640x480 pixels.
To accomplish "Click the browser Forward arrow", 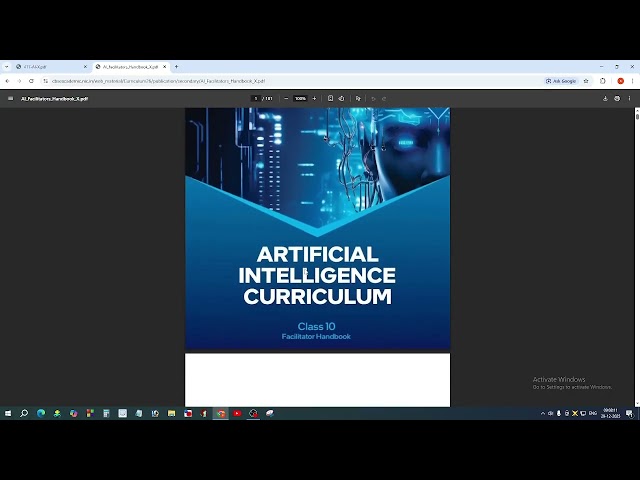I will tap(19, 81).
